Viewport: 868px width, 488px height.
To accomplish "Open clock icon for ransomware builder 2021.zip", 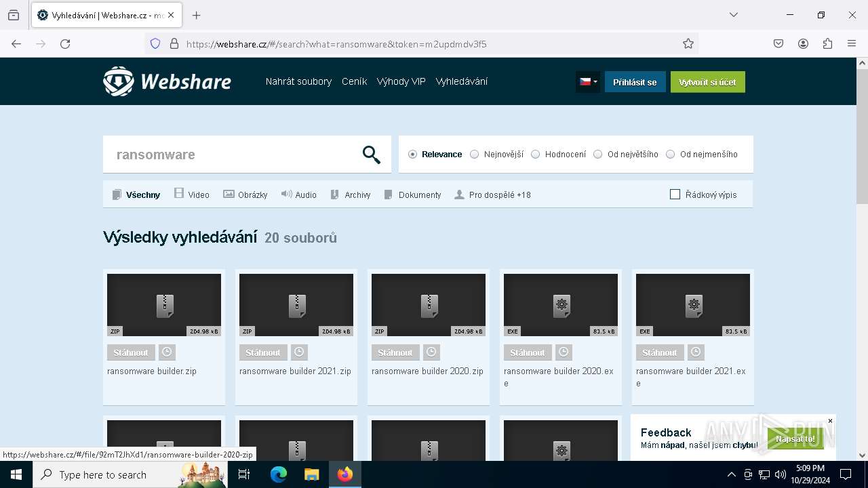I will tap(299, 352).
